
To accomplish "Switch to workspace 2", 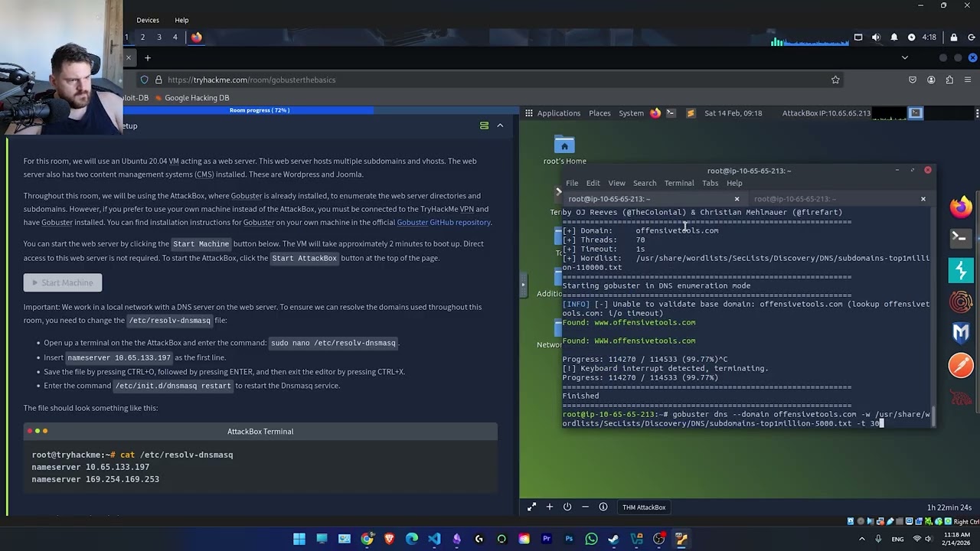I will pos(142,37).
